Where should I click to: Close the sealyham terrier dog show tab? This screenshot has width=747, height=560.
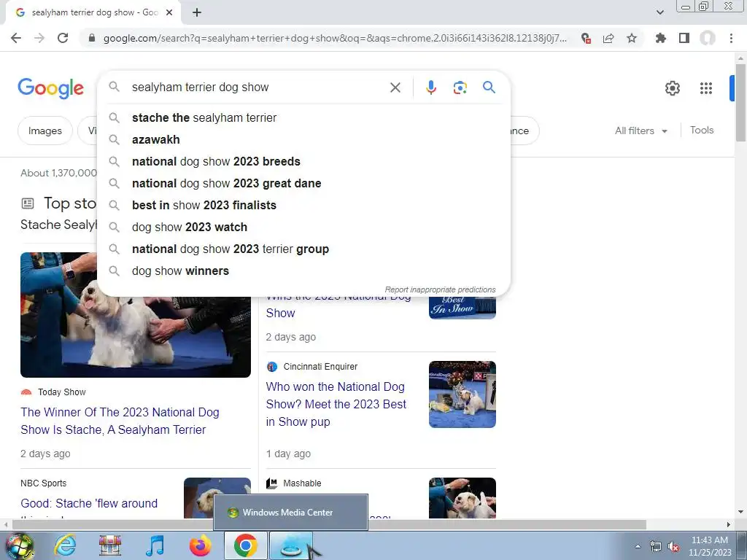(x=169, y=12)
